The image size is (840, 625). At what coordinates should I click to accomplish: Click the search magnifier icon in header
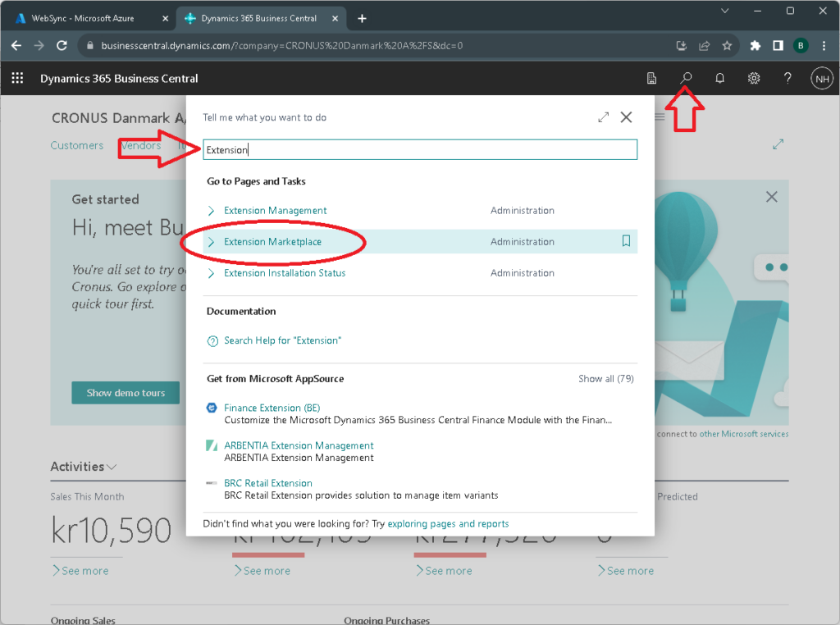point(687,79)
